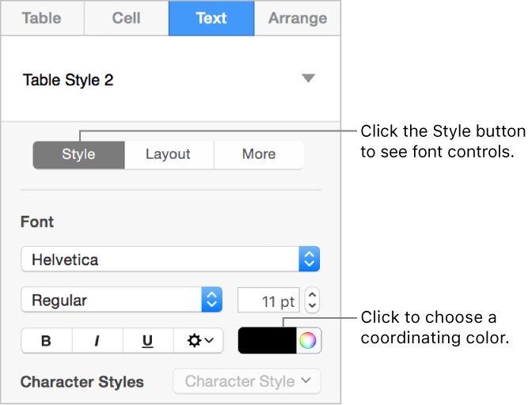Switch to the Cell tab
The height and width of the screenshot is (405, 532).
pyautogui.click(x=126, y=18)
